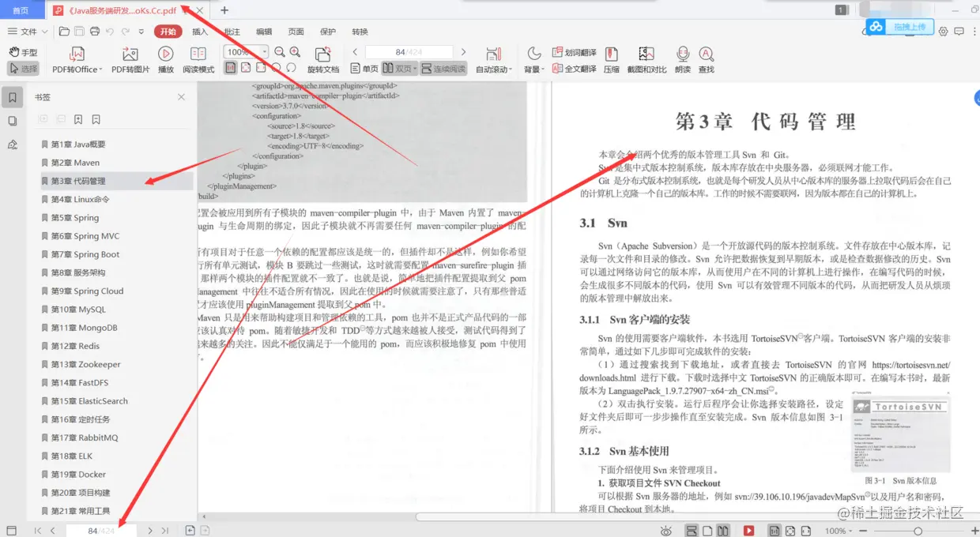The height and width of the screenshot is (537, 980).
Task: Start the slideshow with 播放
Action: coord(165,60)
